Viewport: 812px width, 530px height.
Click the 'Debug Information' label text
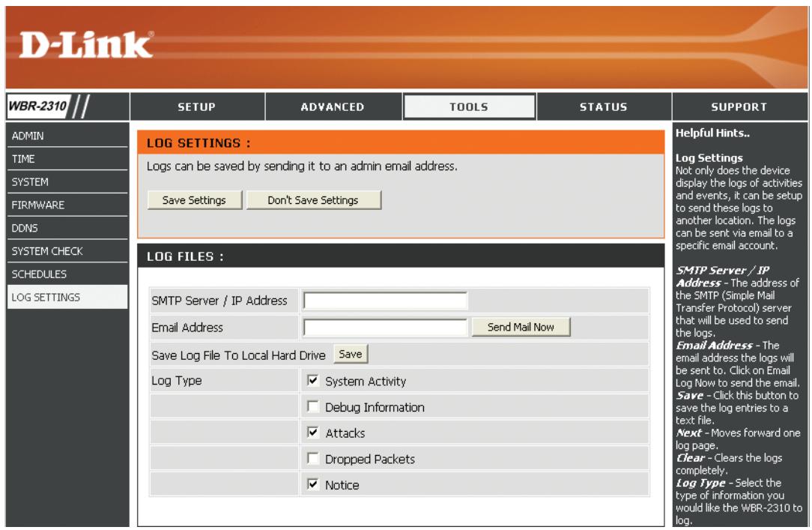(x=375, y=407)
